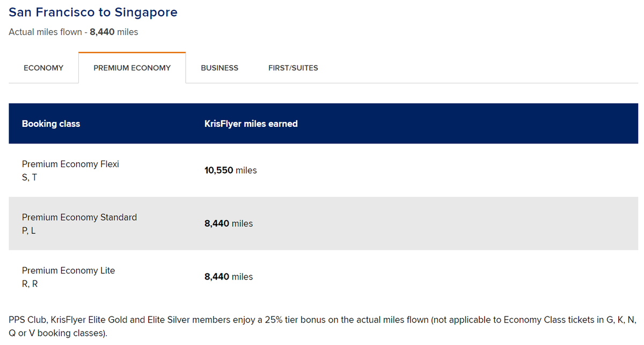Select the Premium Economy Standard row
This screenshot has width=644, height=345.
point(79,217)
